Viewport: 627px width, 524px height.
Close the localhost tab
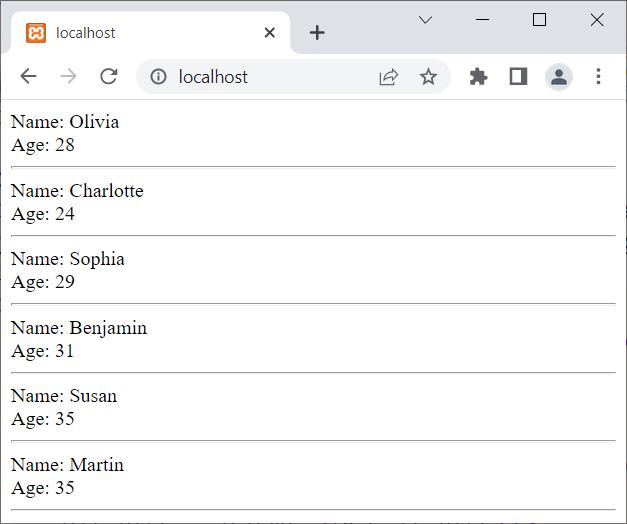[x=270, y=32]
